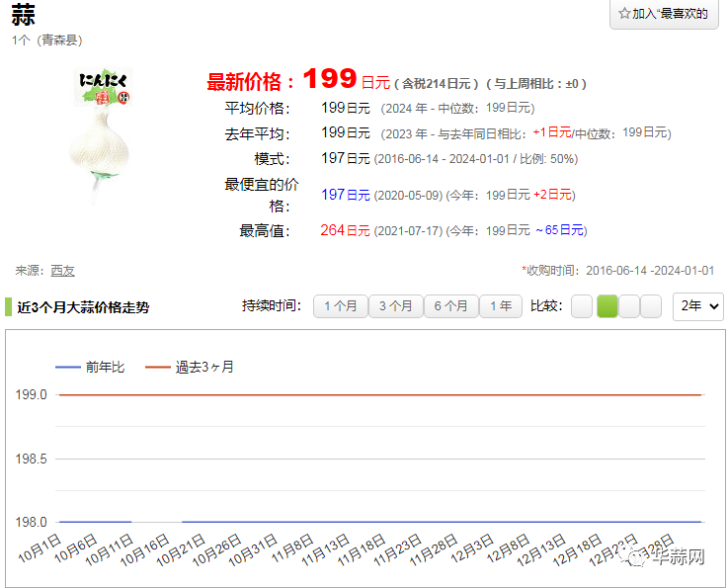Open the 2年 period dropdown
Screen dimensions: 728x588
[698, 306]
